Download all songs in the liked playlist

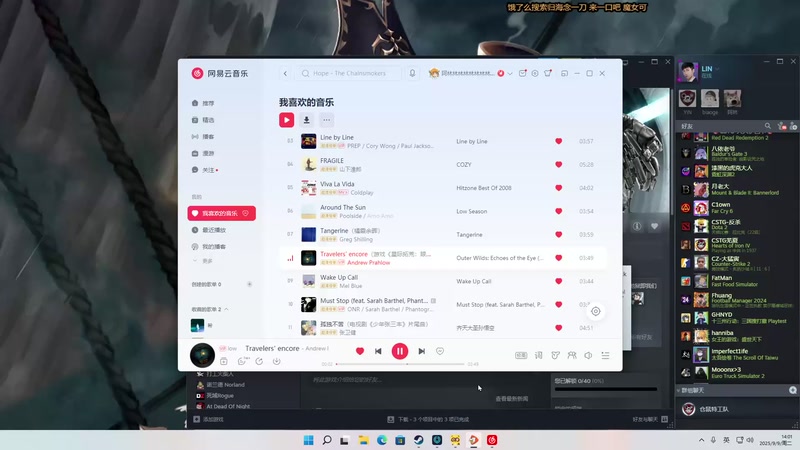click(x=306, y=120)
